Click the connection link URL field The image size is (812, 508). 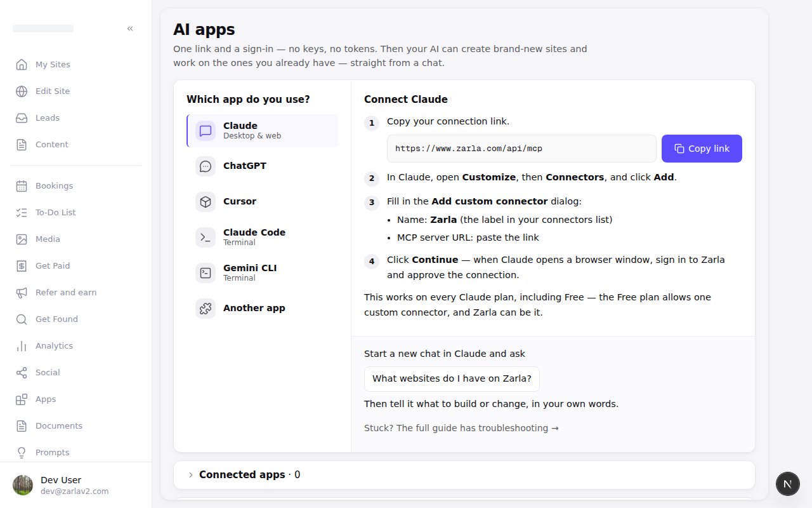[521, 149]
